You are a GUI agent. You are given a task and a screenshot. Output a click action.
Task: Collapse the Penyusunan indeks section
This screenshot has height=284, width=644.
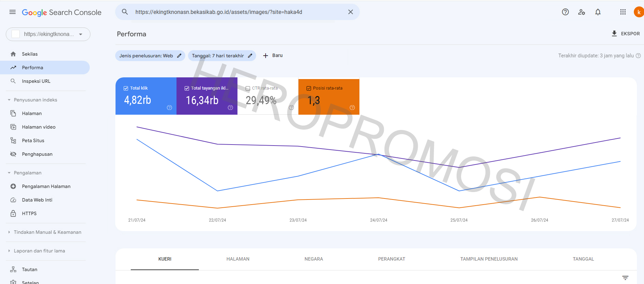point(9,100)
